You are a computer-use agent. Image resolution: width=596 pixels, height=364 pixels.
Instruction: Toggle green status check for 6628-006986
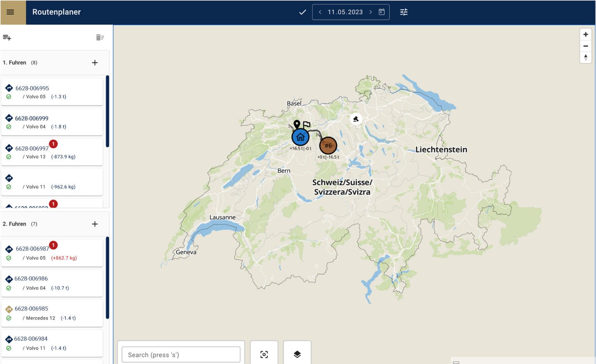9,288
